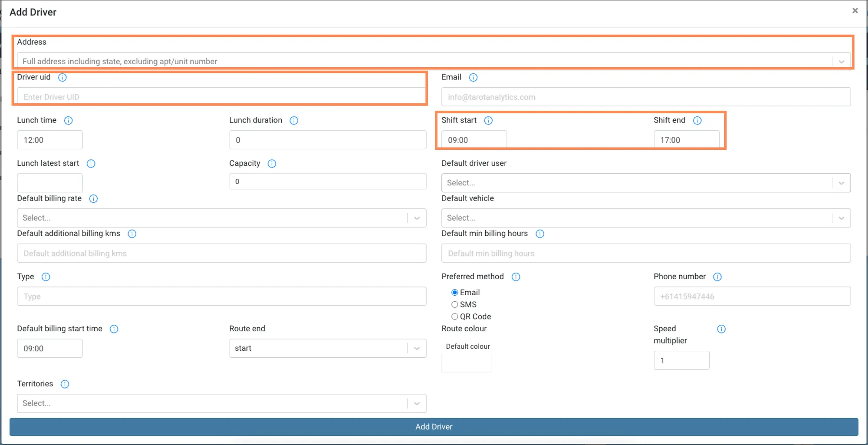Click Shift start 09:00 time field
This screenshot has width=868, height=445.
(474, 140)
